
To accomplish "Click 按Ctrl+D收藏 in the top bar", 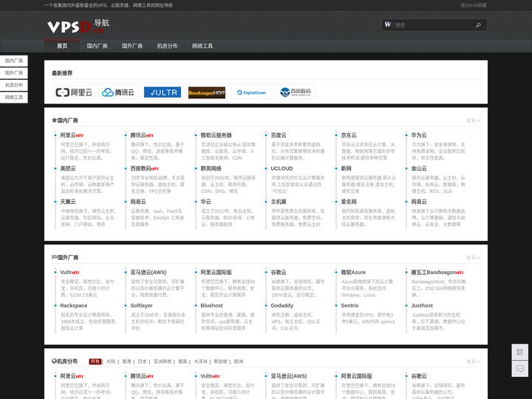I will (x=474, y=5).
